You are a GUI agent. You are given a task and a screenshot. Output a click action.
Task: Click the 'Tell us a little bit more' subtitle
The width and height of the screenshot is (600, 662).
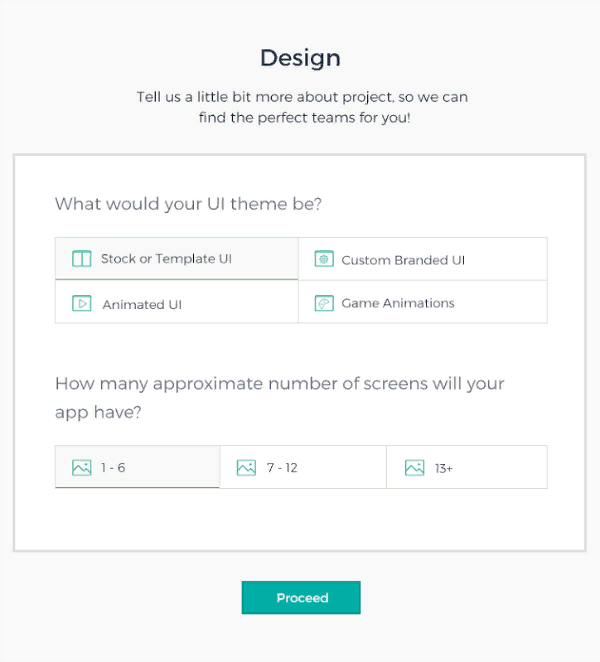302,107
